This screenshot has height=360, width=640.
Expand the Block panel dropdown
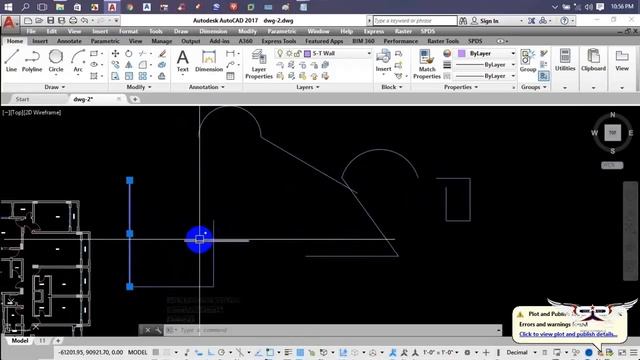pyautogui.click(x=391, y=87)
